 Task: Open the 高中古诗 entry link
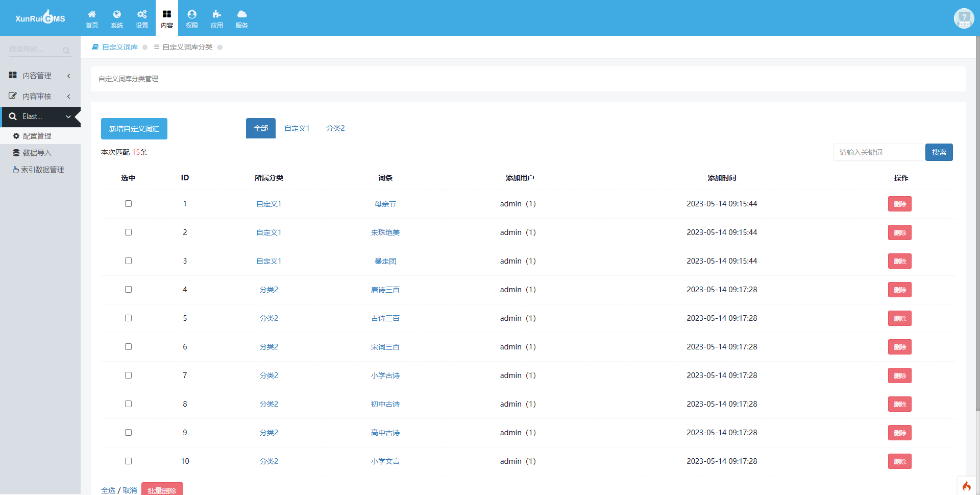[385, 433]
